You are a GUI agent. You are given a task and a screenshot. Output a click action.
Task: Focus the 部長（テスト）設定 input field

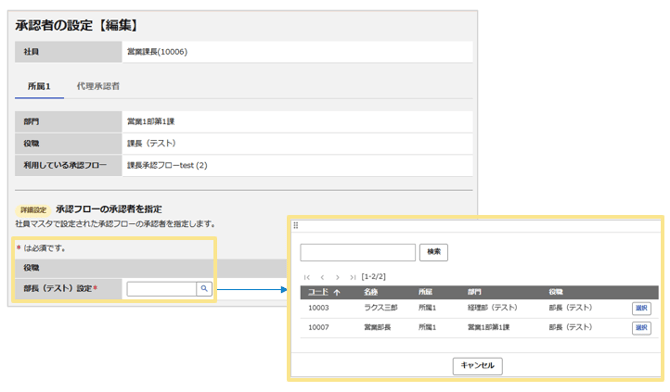pos(162,289)
